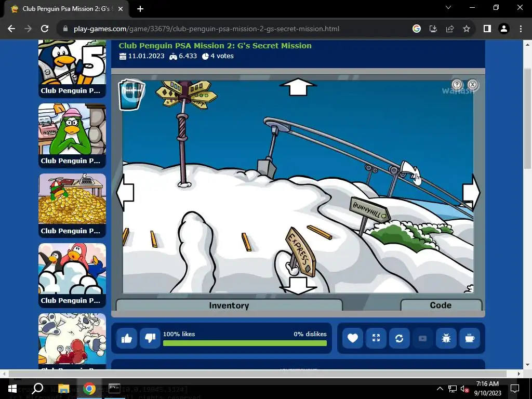The image size is (532, 399).
Task: Select the Club Penguin browser tab
Action: coord(66,9)
